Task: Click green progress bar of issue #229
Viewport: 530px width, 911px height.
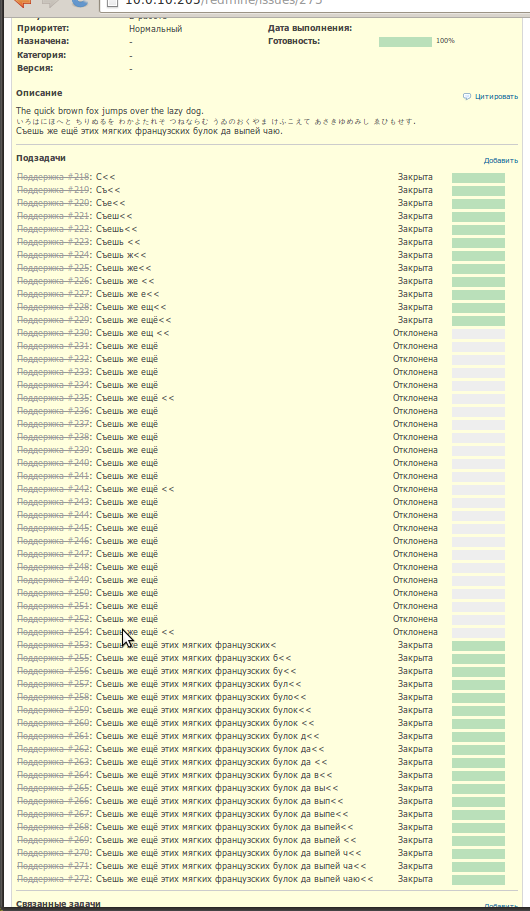Action: point(478,321)
